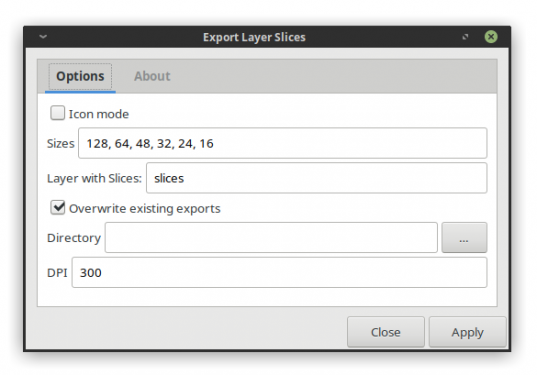Click the Close button

[386, 332]
